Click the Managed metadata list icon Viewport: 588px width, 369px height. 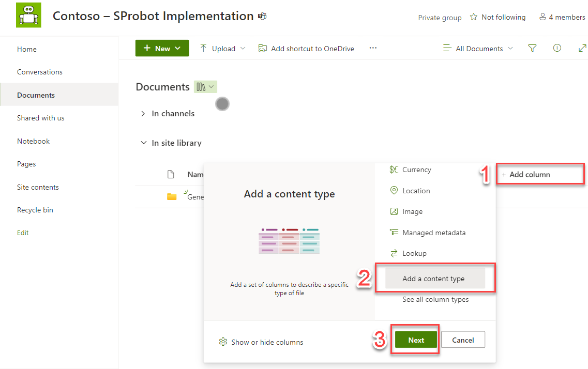(x=394, y=232)
